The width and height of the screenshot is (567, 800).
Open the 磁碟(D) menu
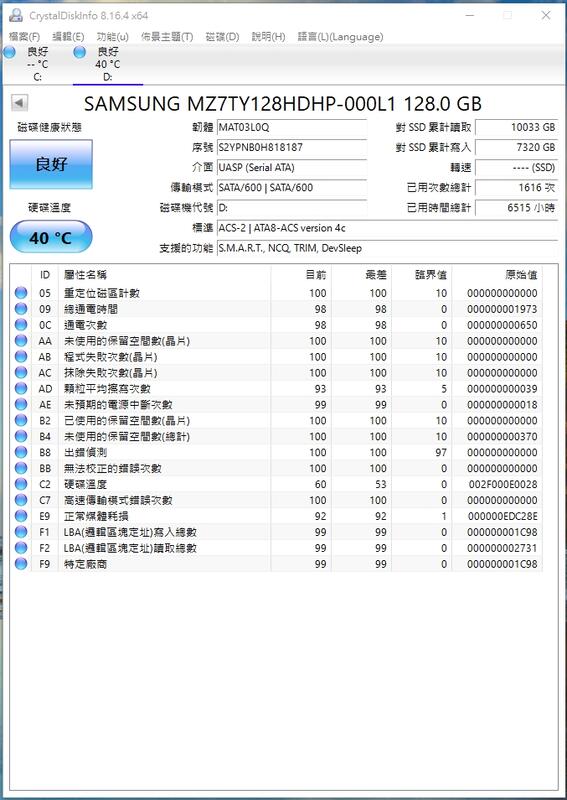point(222,37)
